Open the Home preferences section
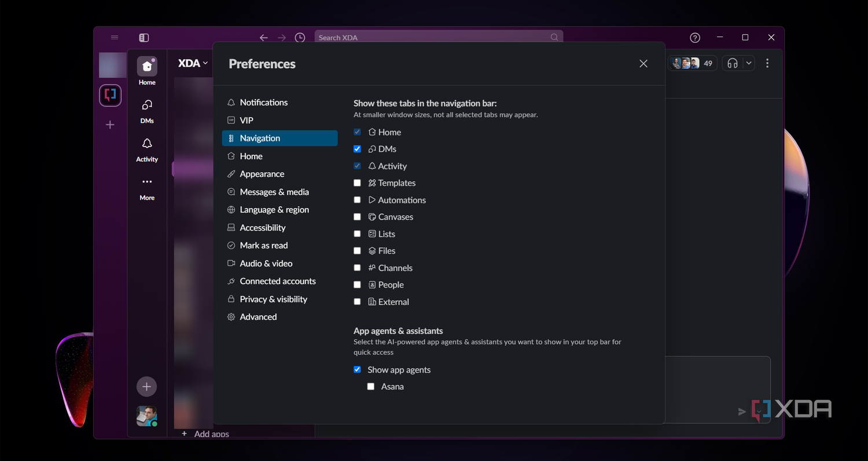The image size is (868, 461). (x=280, y=156)
